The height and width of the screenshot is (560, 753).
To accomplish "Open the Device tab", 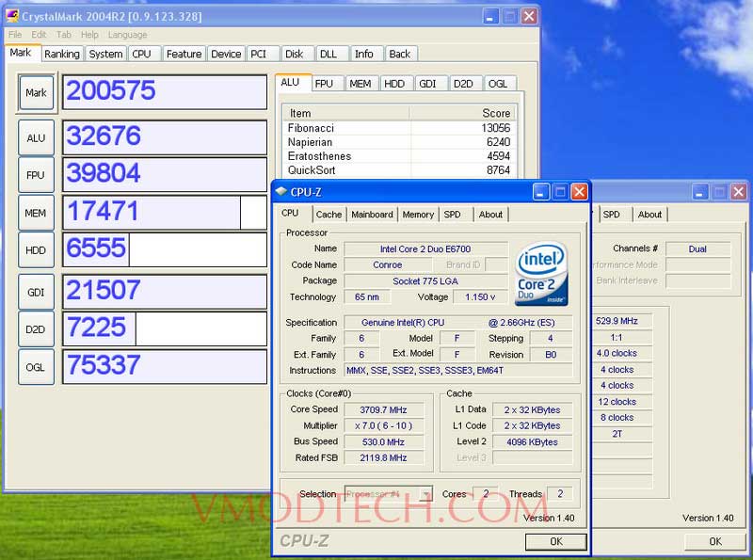I will (226, 54).
